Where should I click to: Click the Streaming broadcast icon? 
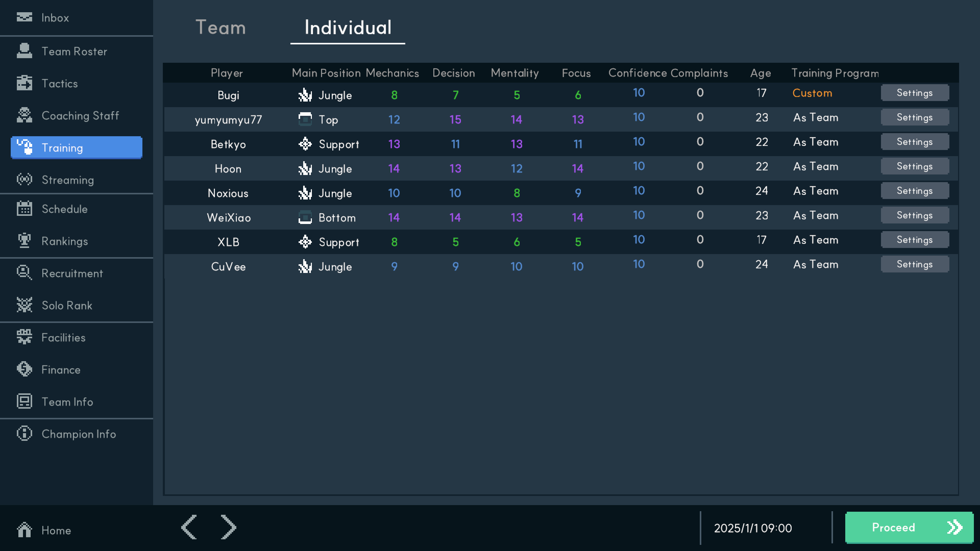click(24, 179)
